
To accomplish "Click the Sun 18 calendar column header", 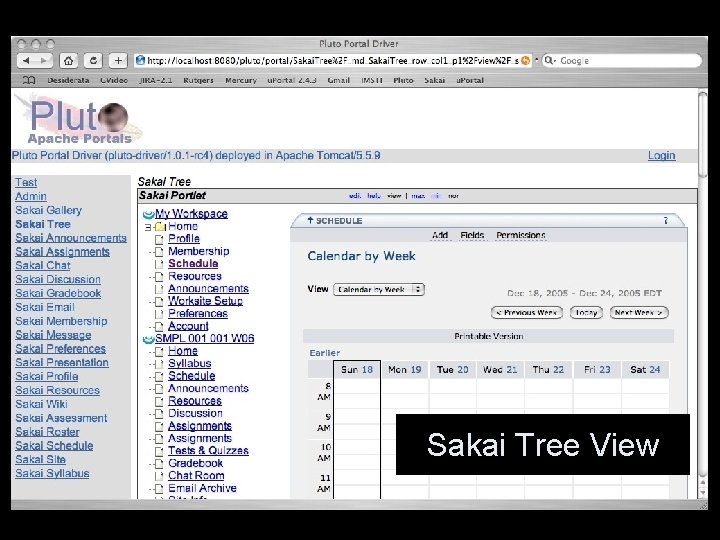I will point(357,370).
